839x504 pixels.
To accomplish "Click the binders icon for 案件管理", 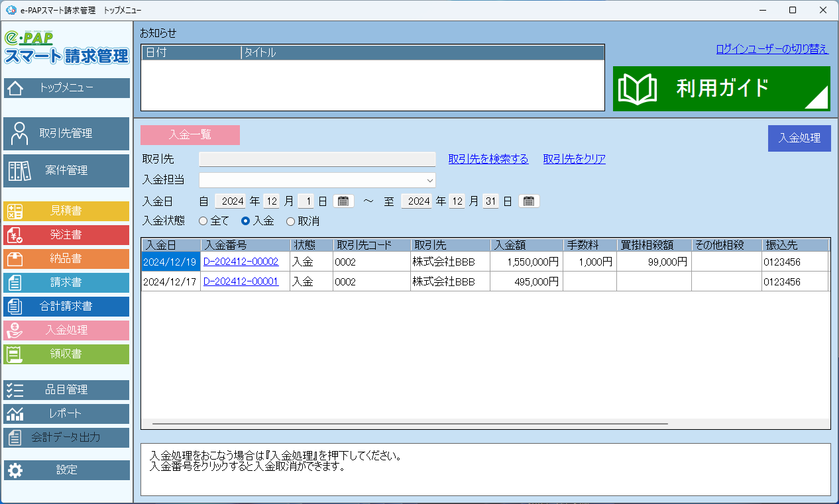I will coord(19,171).
